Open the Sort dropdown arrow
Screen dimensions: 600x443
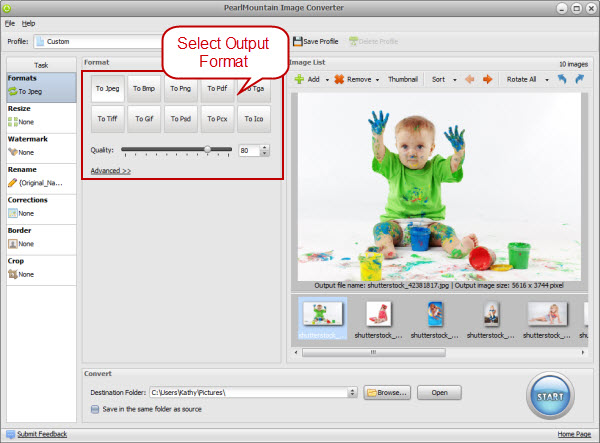455,80
